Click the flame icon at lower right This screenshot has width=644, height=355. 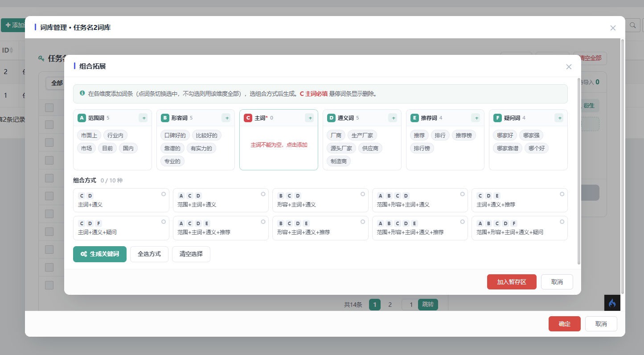pyautogui.click(x=612, y=303)
